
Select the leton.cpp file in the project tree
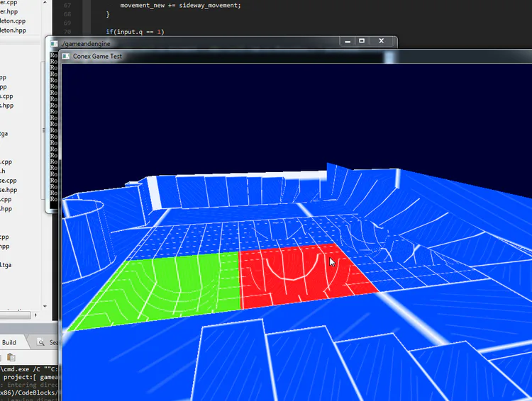tap(13, 21)
